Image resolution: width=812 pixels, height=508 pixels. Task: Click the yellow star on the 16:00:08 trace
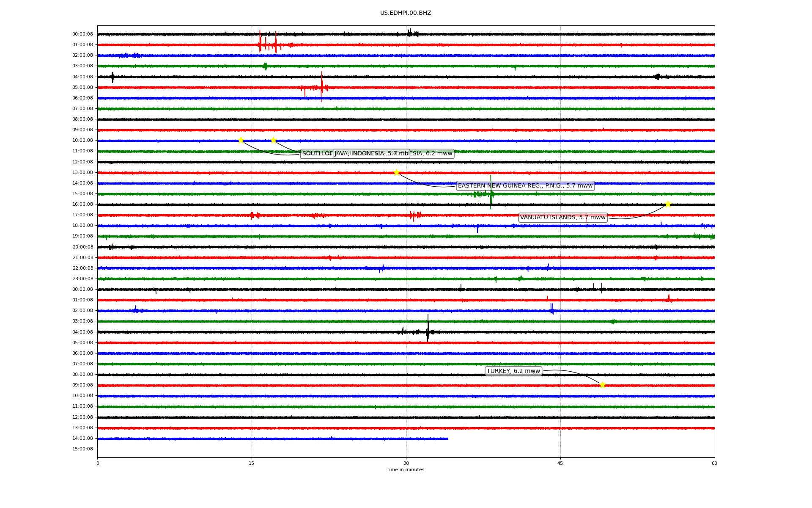point(668,204)
